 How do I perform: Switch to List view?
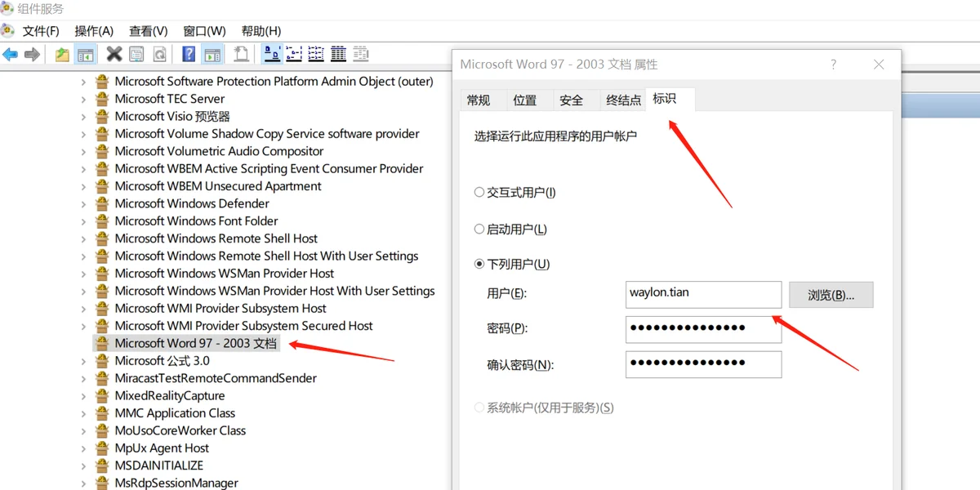click(316, 55)
